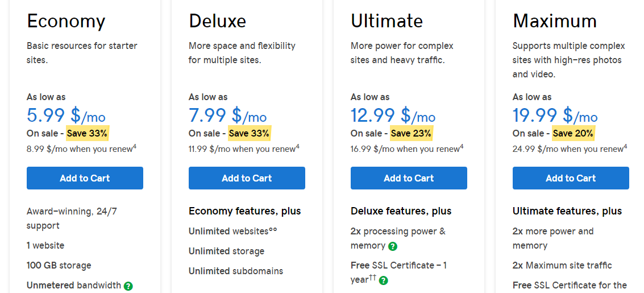The width and height of the screenshot is (644, 293).
Task: Add the Maximum plan to cart
Action: pos(571,178)
